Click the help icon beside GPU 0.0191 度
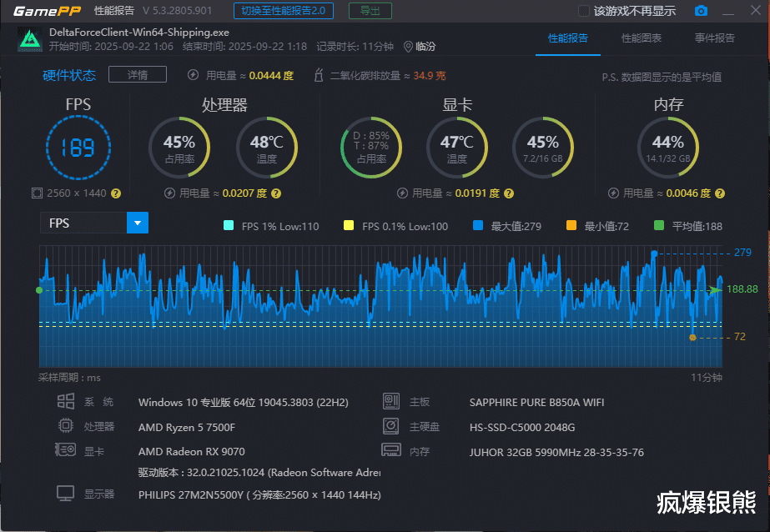 (509, 193)
